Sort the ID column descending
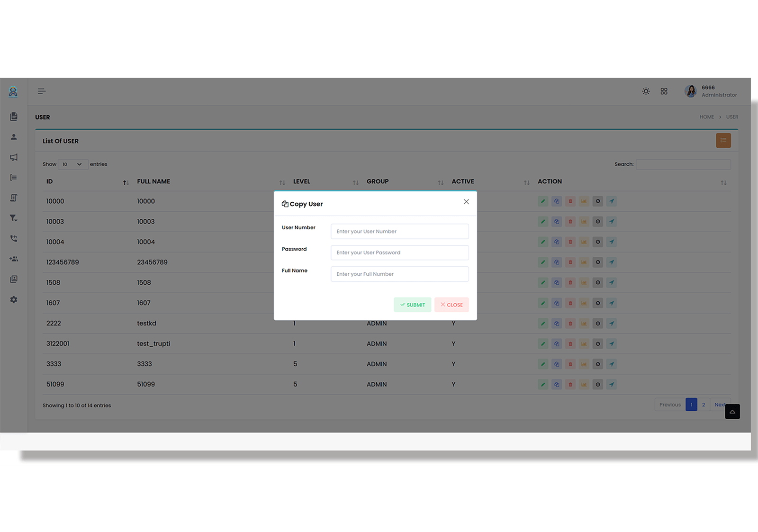Image resolution: width=758 pixels, height=532 pixels. (x=126, y=182)
